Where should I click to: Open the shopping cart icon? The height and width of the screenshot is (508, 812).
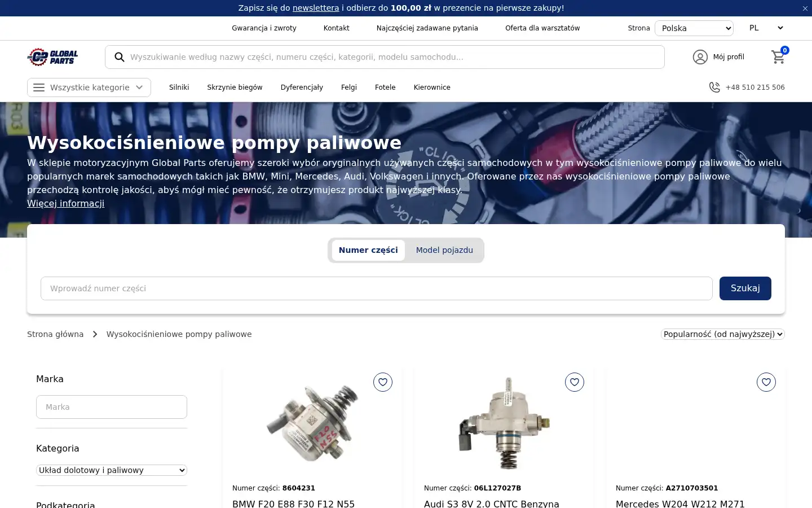[779, 56]
